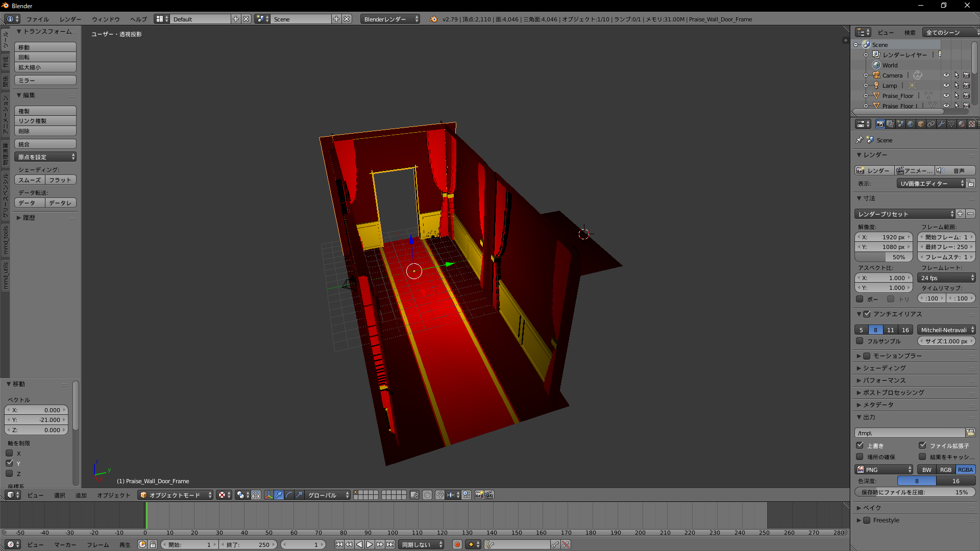Toggle the 3D manipulator widget icon

[x=268, y=495]
